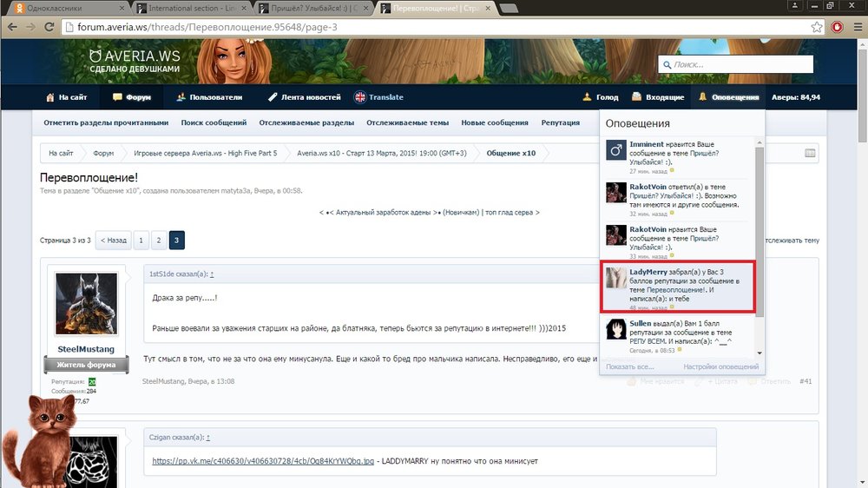Open the Translate link with UK flag
868x488 pixels.
[378, 97]
